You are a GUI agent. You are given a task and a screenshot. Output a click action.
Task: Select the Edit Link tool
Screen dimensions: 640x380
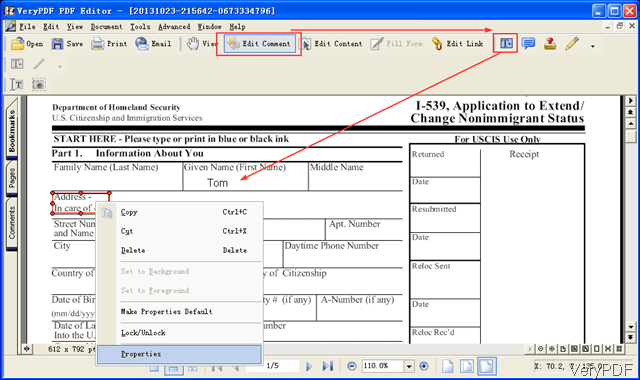coord(458,44)
